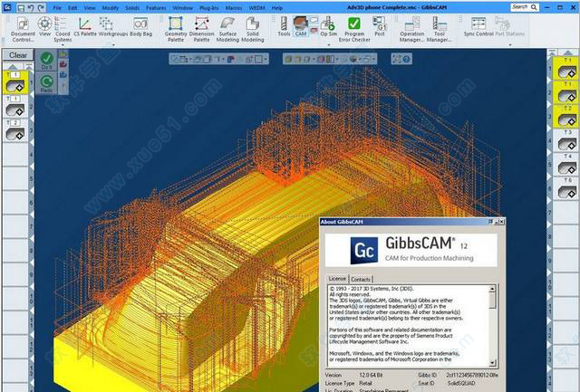Select tile 3 labeled T 2 in left list
580x392 pixels.
pos(15,130)
